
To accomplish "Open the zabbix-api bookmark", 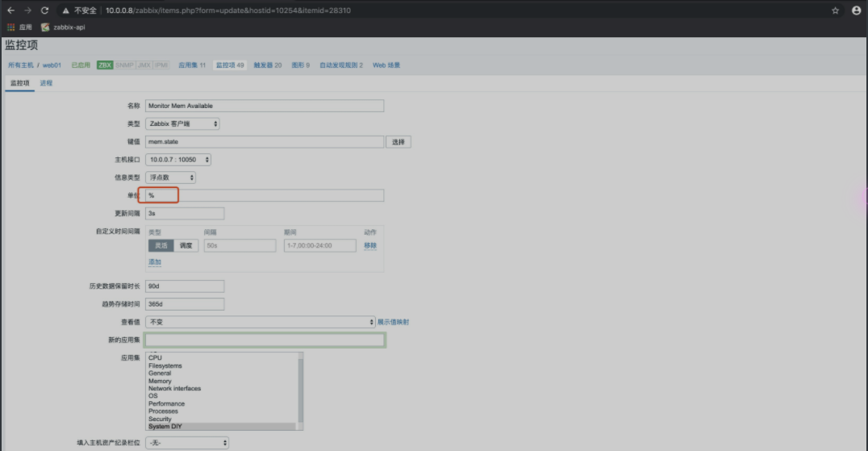I will pyautogui.click(x=63, y=27).
